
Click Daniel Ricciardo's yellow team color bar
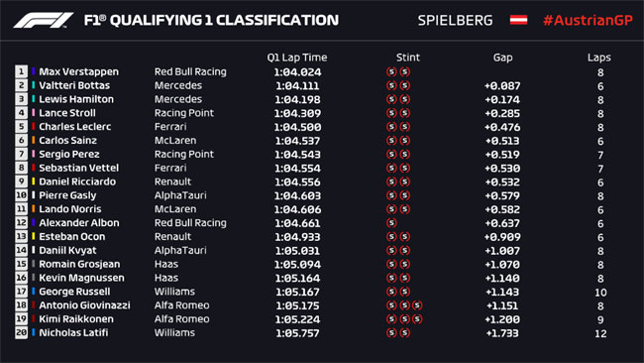[34, 181]
